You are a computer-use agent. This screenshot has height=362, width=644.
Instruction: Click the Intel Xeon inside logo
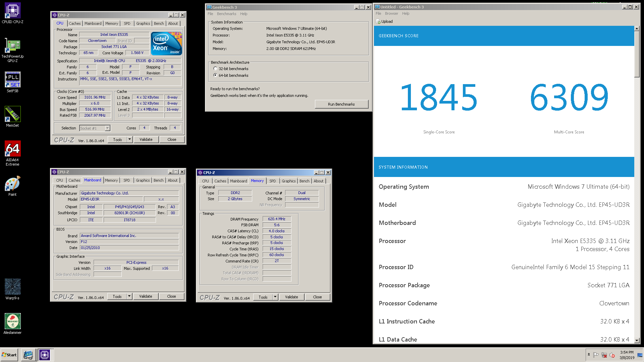[166, 44]
